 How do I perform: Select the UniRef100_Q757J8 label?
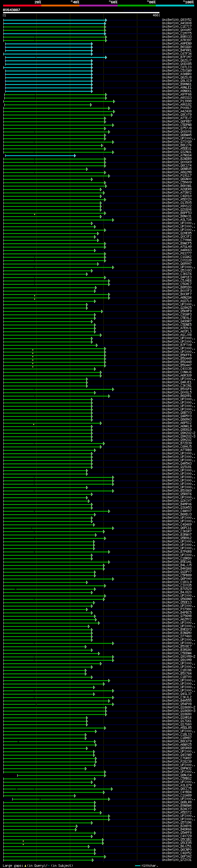[x=177, y=128]
